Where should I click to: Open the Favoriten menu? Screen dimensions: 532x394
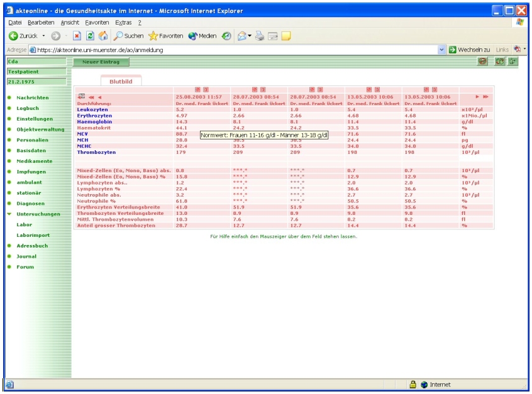point(97,23)
